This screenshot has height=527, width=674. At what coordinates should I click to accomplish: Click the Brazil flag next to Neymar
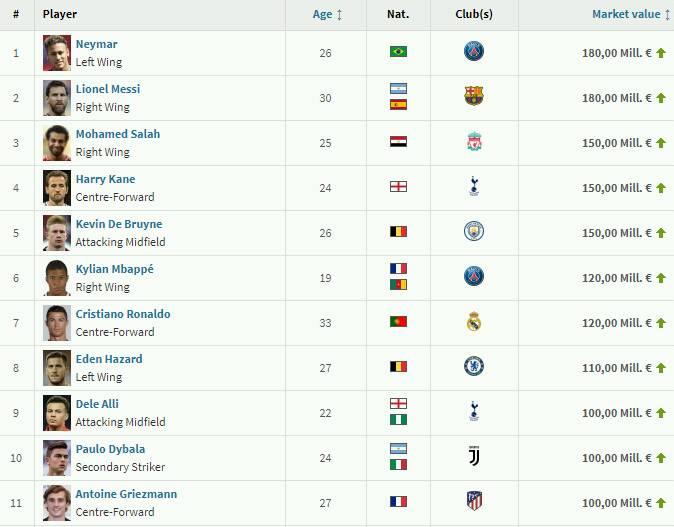(x=398, y=52)
